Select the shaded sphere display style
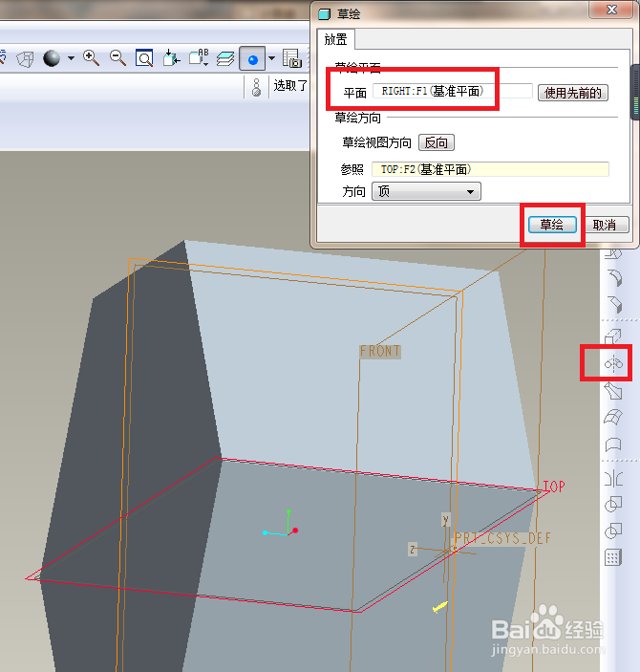This screenshot has width=640, height=672. 52,58
